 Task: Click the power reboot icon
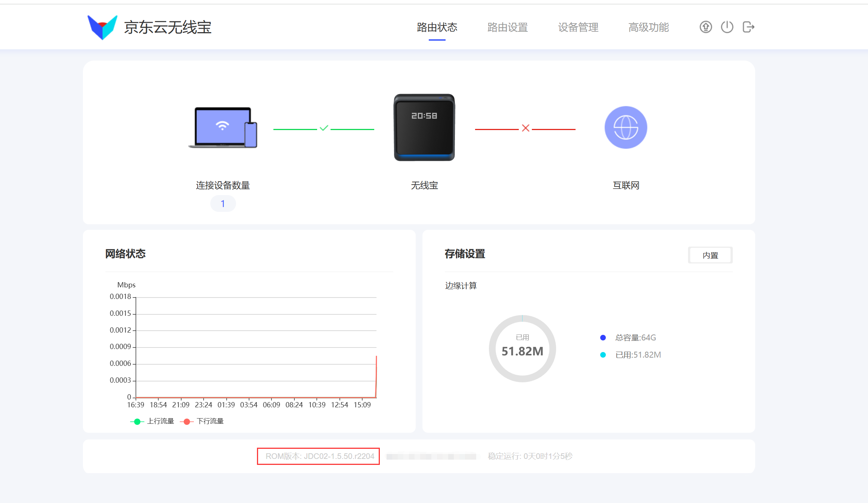pos(727,27)
